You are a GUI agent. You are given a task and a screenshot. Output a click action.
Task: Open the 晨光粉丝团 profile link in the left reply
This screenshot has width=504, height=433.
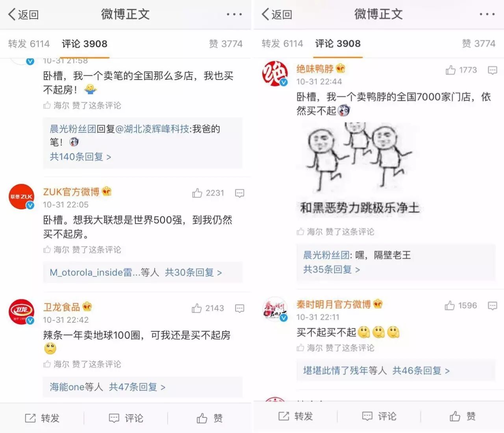point(73,129)
